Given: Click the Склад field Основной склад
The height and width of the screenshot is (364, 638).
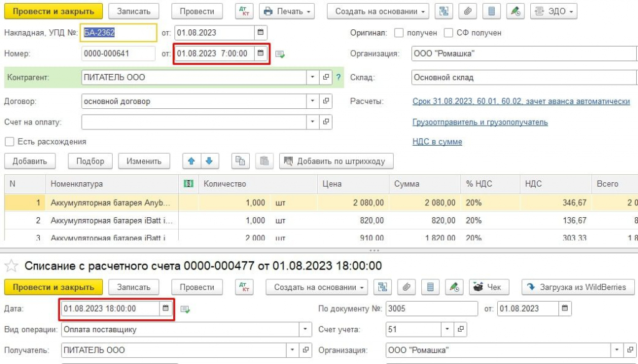Looking at the screenshot, I should tap(524, 77).
